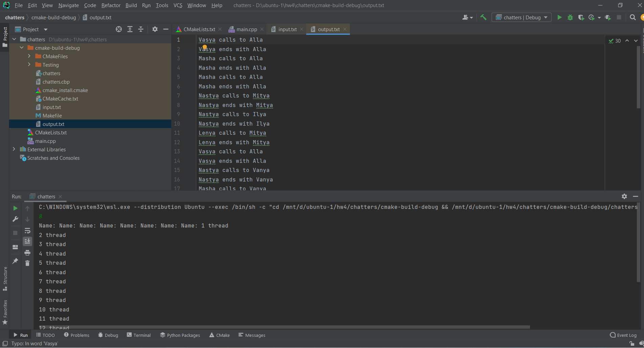644x348 pixels.
Task: Go to next highlighted typo arrow
Action: click(636, 41)
